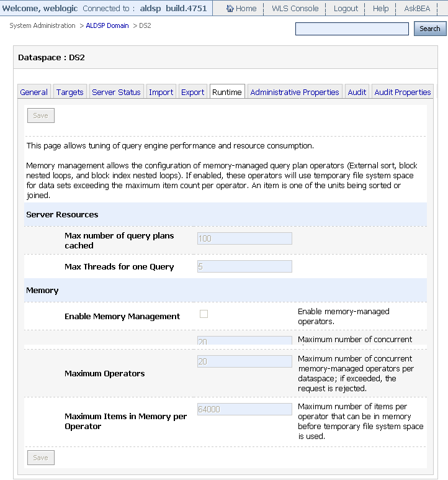The height and width of the screenshot is (480, 448).
Task: Click the top Save button
Action: click(41, 115)
